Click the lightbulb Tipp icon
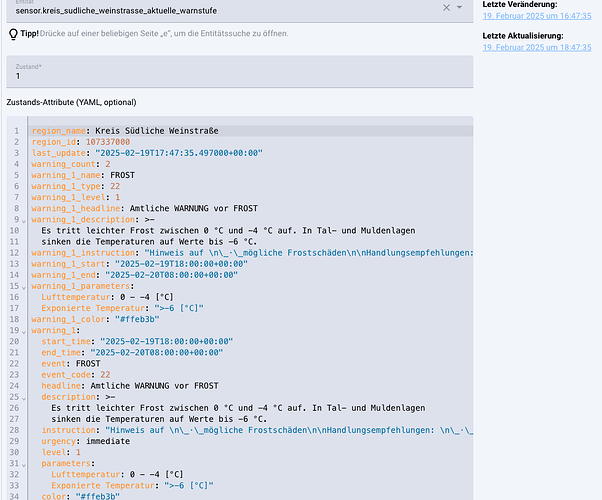Image resolution: width=602 pixels, height=500 pixels. (12, 34)
